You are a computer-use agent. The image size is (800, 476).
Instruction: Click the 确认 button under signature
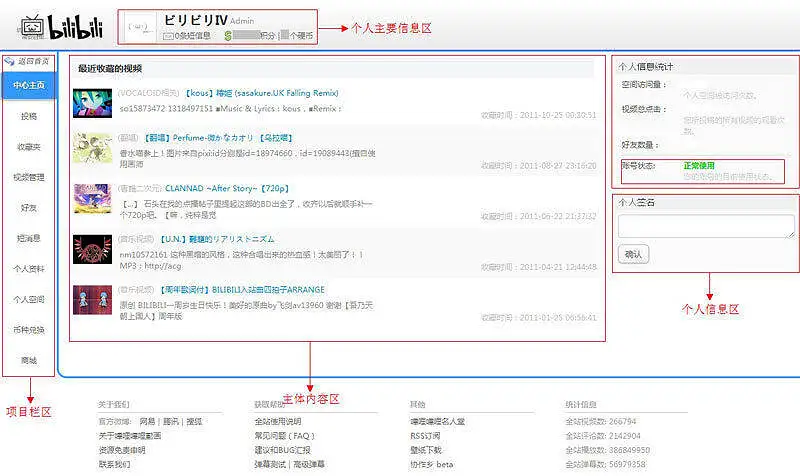[633, 254]
